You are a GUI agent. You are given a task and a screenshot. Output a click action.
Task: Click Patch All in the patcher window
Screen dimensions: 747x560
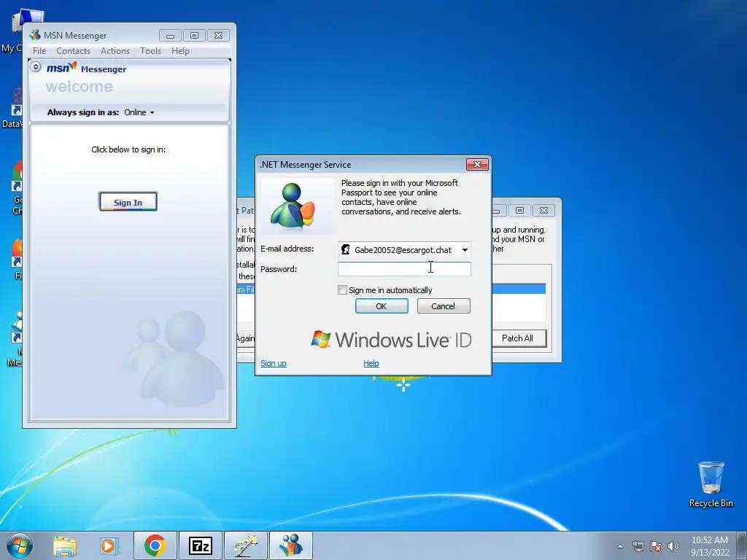pos(518,338)
